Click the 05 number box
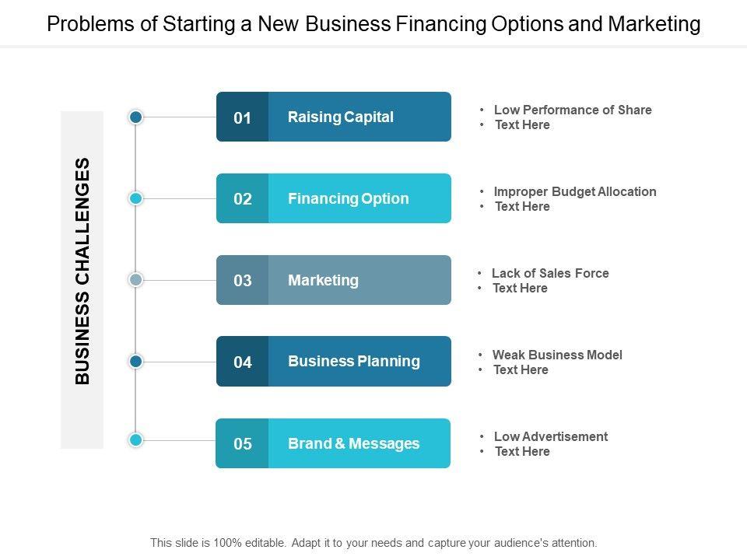 pos(243,443)
